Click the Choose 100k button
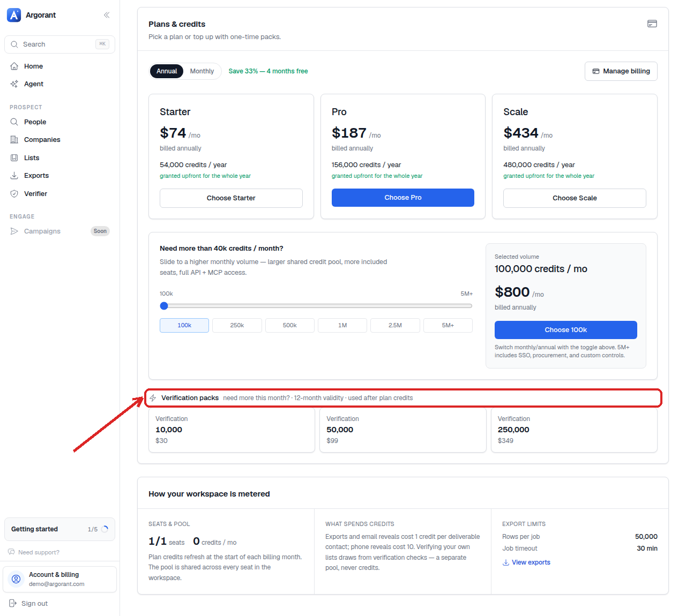686x616 pixels. pyautogui.click(x=566, y=330)
